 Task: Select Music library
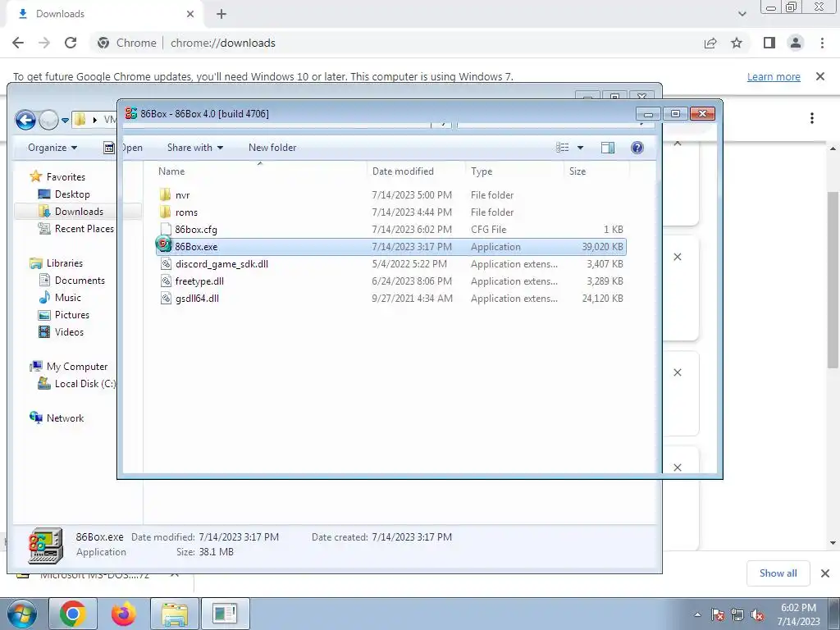coord(60,297)
